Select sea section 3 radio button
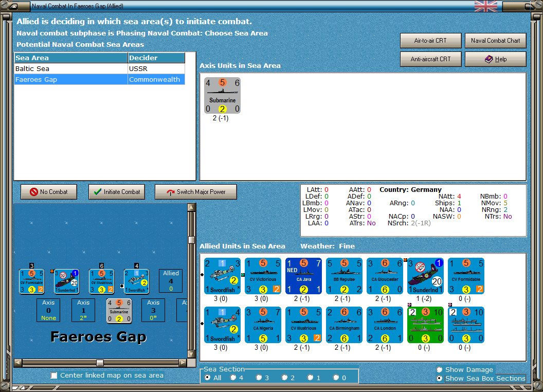This screenshot has width=543, height=392. (259, 378)
